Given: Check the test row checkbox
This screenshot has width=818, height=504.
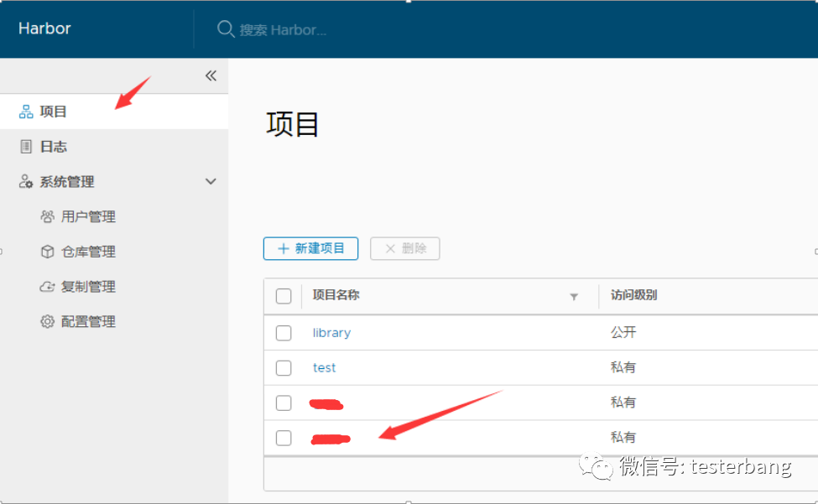Looking at the screenshot, I should 284,368.
